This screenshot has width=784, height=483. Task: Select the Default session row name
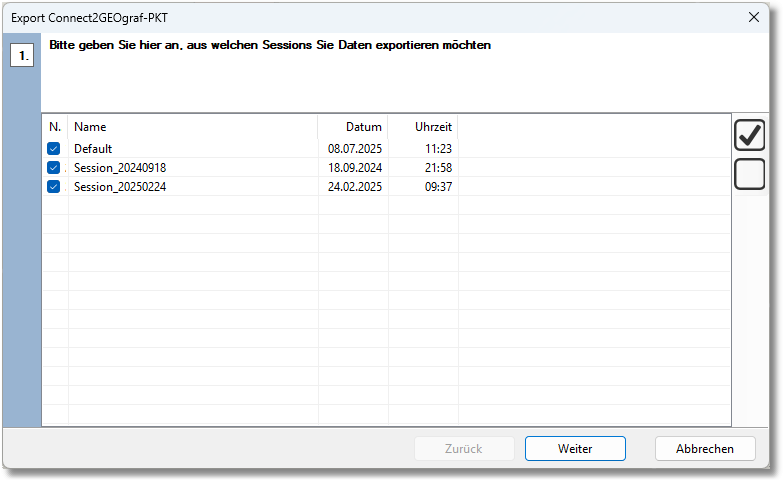pyautogui.click(x=93, y=149)
